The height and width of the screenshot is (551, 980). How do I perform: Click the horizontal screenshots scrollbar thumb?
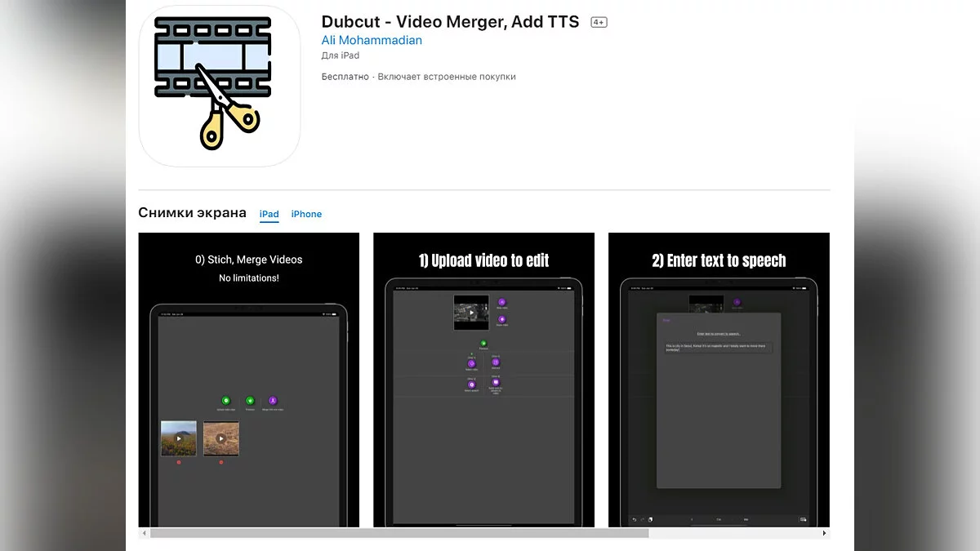399,533
